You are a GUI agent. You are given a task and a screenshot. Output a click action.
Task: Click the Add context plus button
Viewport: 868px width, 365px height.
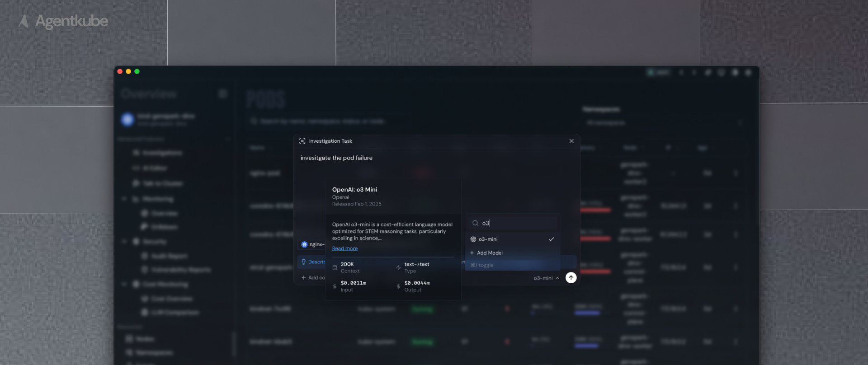312,278
